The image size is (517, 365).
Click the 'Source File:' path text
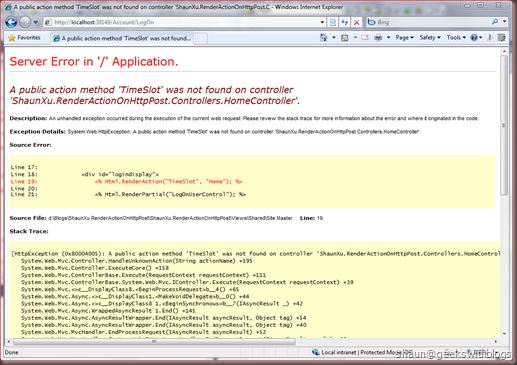point(170,218)
